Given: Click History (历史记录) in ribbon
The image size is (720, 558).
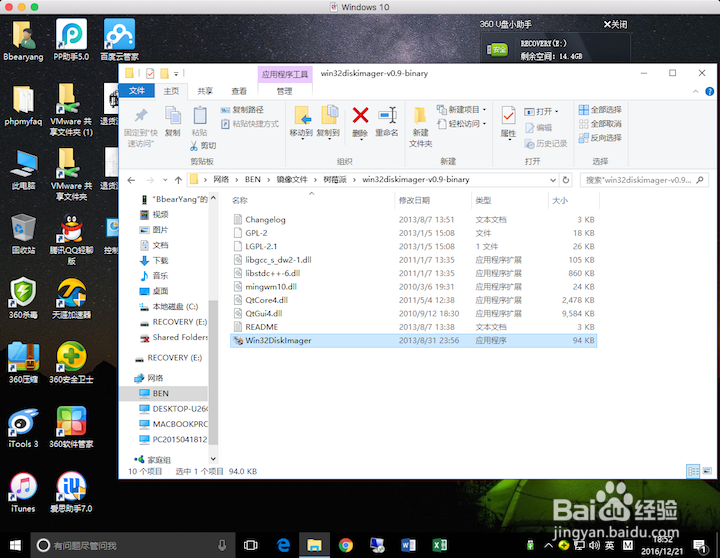Looking at the screenshot, I should [546, 144].
